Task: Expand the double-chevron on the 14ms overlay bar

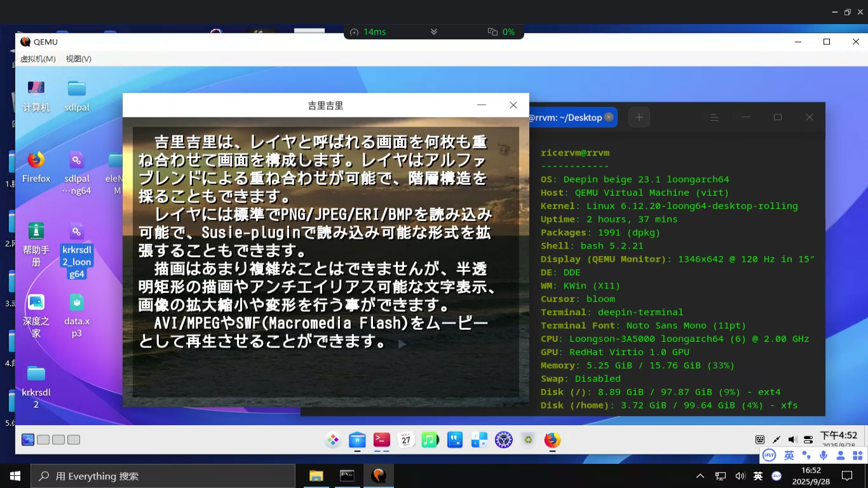Action: 434,32
